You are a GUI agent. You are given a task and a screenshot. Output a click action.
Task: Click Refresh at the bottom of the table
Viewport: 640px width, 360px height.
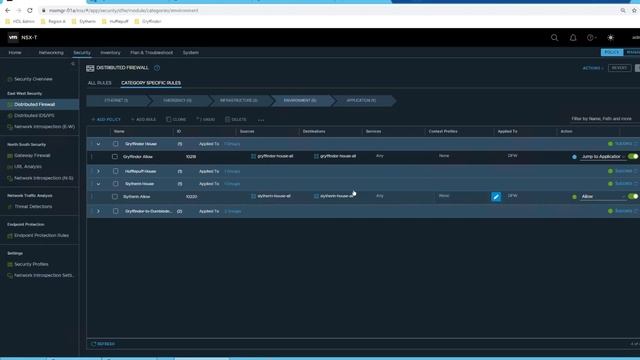(103, 344)
